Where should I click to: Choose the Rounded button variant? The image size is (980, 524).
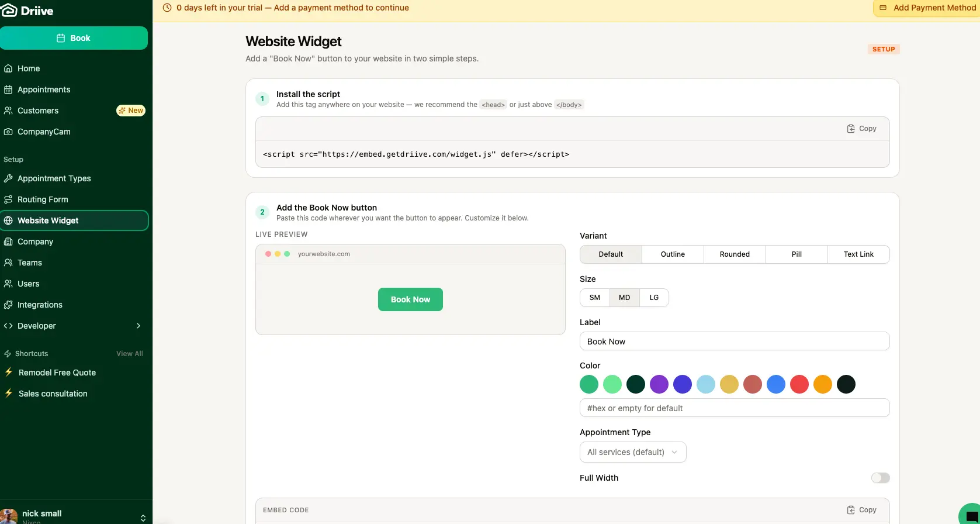click(735, 254)
